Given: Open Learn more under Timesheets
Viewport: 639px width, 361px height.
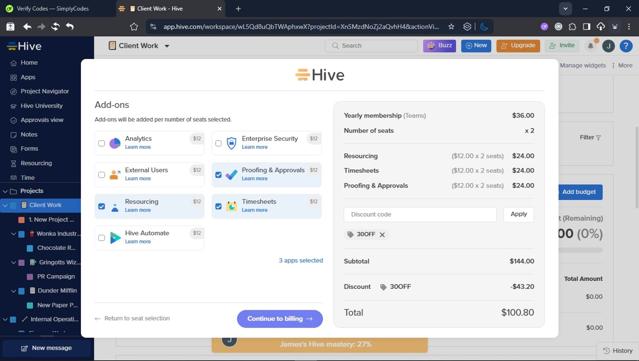Looking at the screenshot, I should tap(255, 210).
